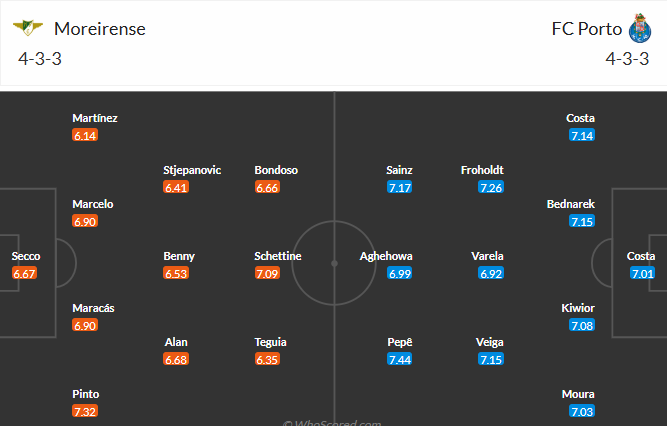Click the Porto goalkeeper's 7.01 rating
667x426 pixels.
pyautogui.click(x=642, y=273)
